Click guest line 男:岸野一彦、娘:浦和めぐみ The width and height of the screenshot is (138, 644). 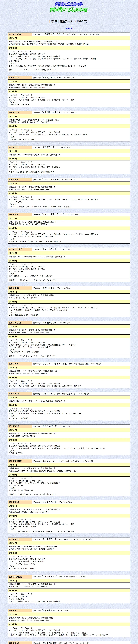21,491
